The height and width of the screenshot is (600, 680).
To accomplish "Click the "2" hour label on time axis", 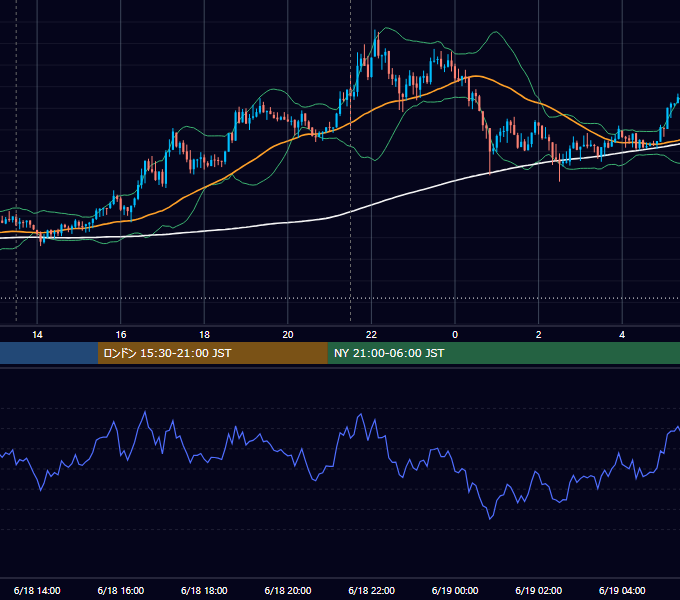I will (539, 335).
